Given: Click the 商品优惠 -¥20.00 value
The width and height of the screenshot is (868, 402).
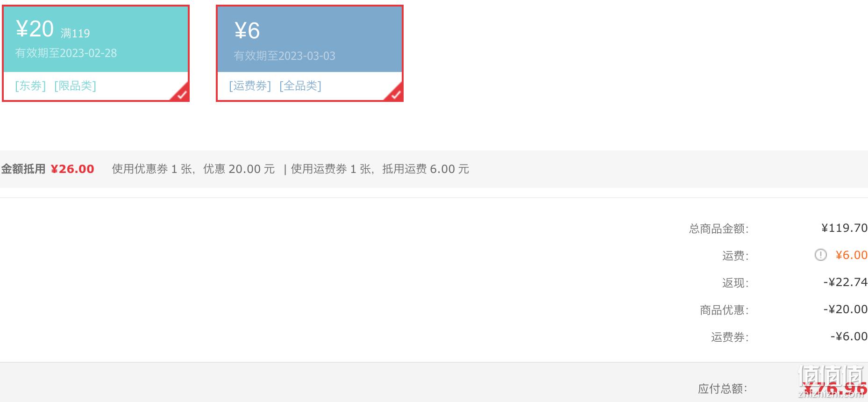Looking at the screenshot, I should (x=845, y=309).
